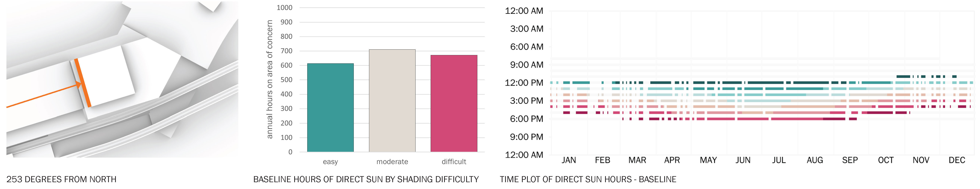Select the orange facade line in model

[83, 83]
